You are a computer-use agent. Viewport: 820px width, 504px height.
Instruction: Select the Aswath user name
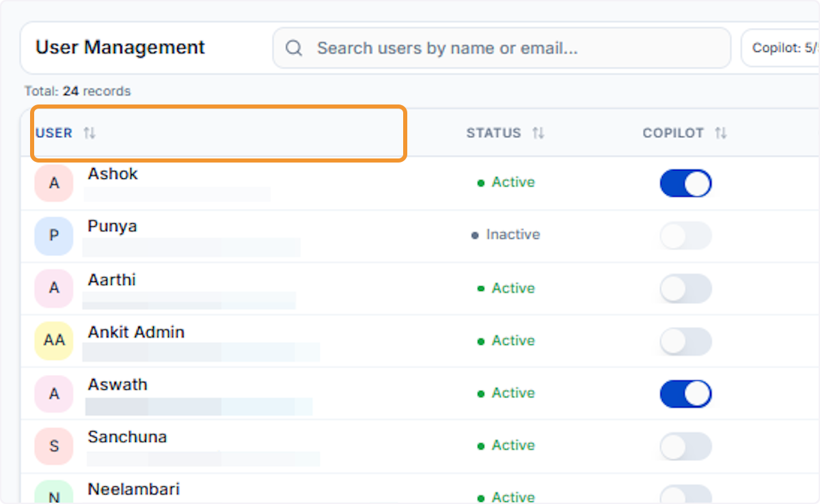118,384
